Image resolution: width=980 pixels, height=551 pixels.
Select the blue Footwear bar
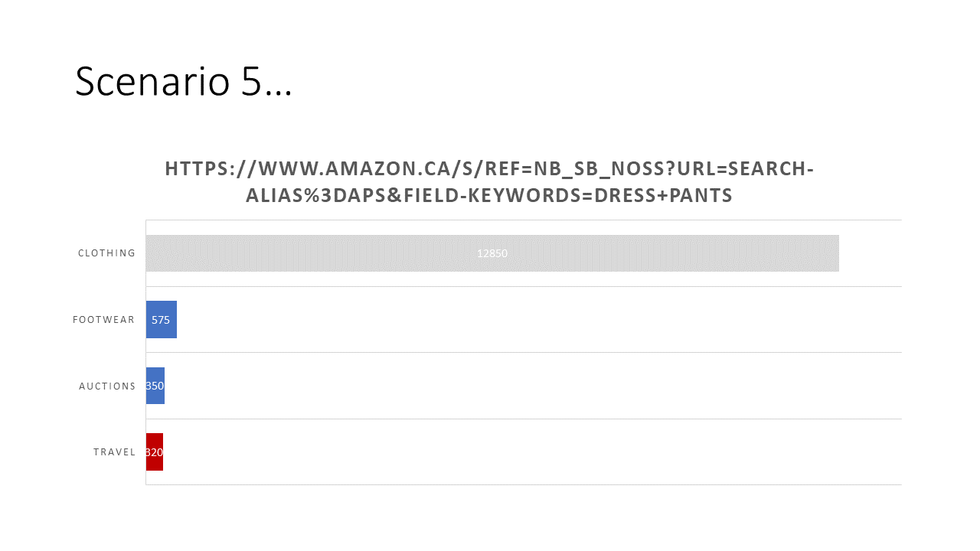click(x=162, y=320)
